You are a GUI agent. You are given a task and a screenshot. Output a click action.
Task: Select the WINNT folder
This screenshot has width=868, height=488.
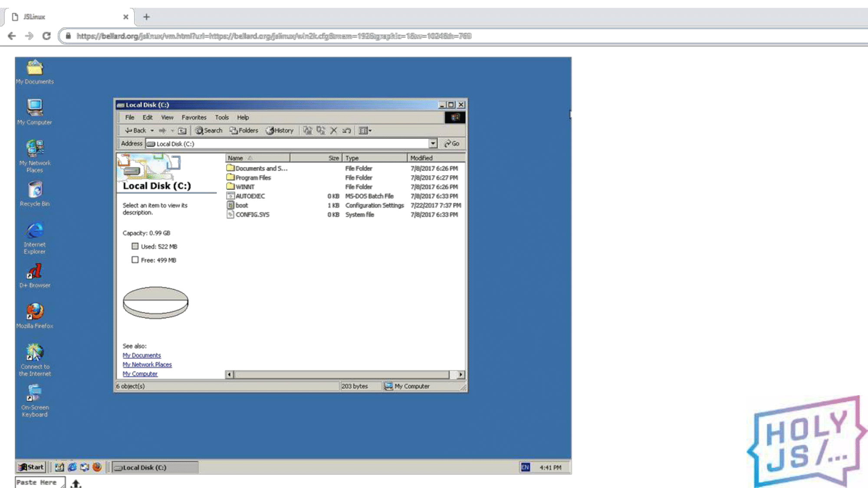pos(240,187)
